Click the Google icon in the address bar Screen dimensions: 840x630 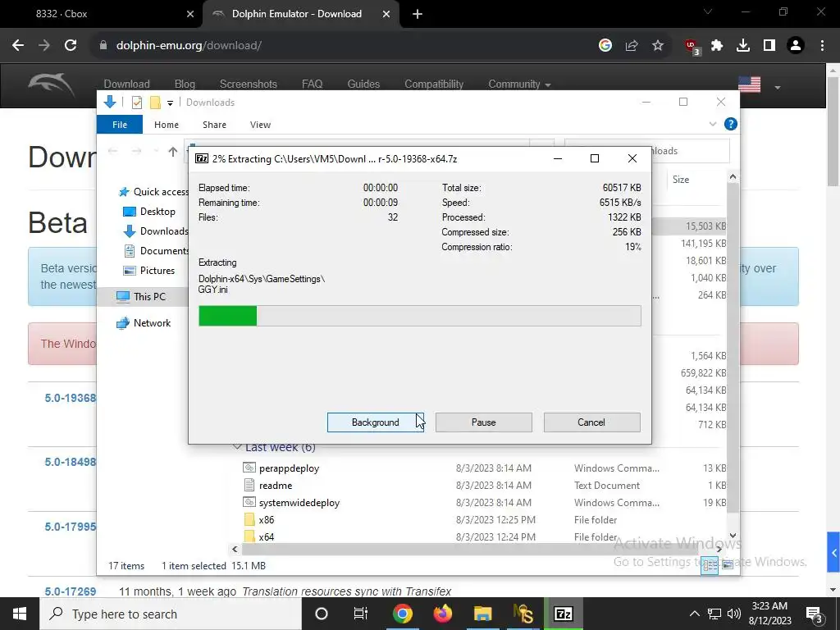(x=605, y=46)
